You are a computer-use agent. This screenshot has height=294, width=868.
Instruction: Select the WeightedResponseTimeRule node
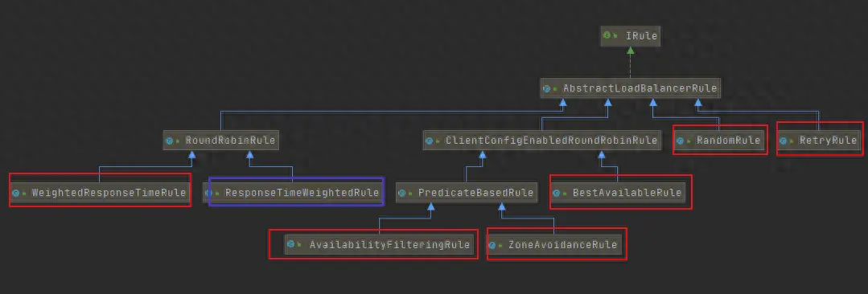[x=100, y=193]
